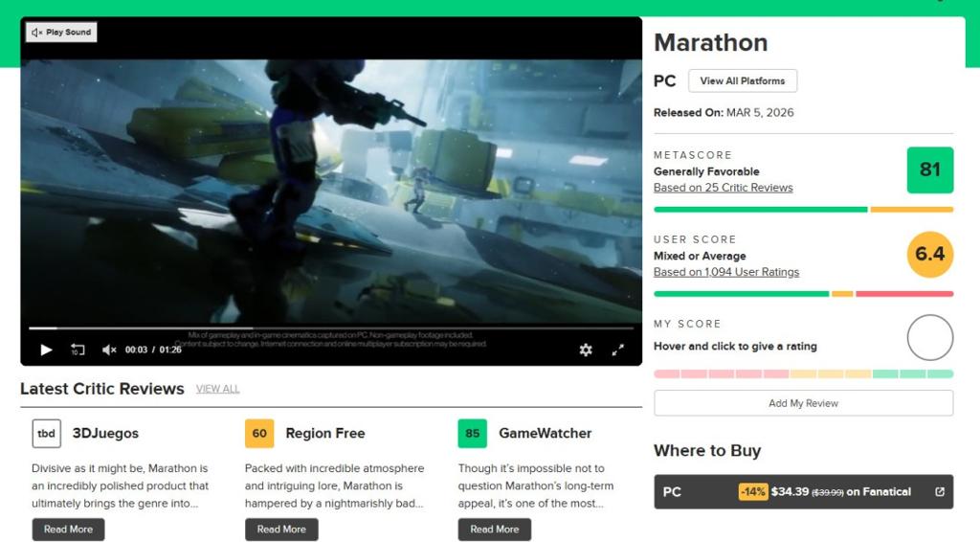Screen dimensions: 980x542
Task: Click the Play Sound button
Action: (61, 33)
